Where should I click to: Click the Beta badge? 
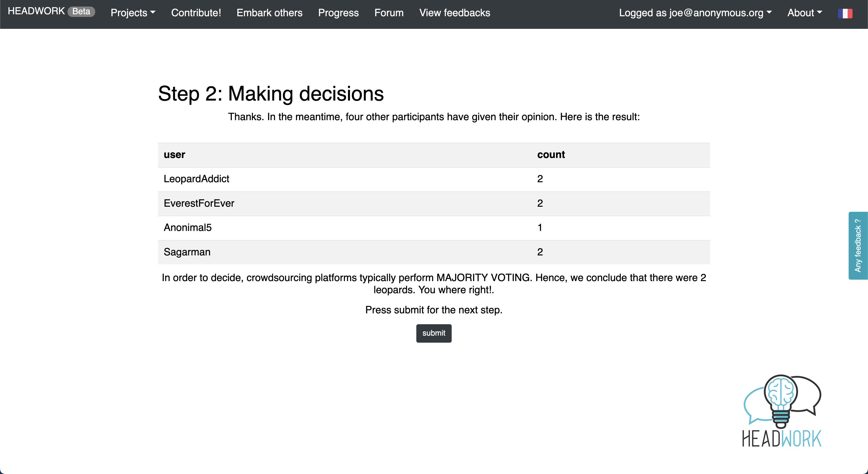[x=81, y=11]
